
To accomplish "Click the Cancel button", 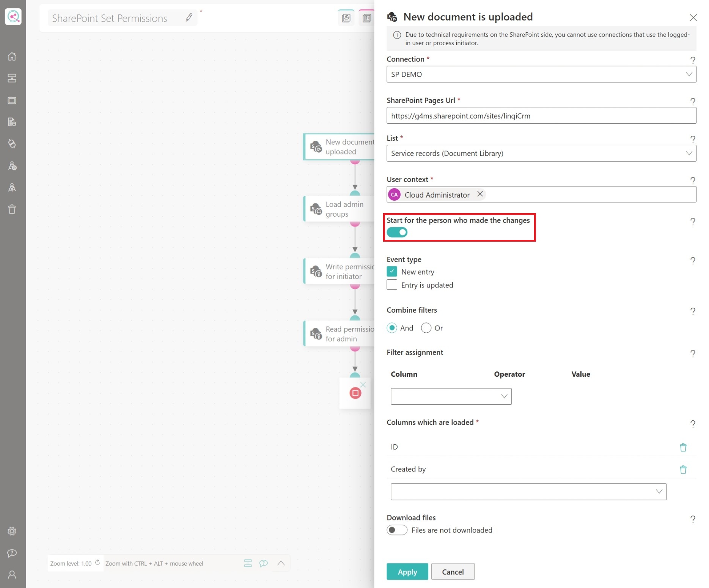I will 453,572.
